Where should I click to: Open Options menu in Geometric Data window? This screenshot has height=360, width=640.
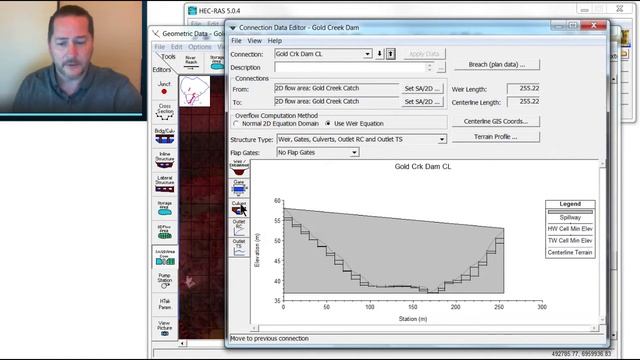coord(200,47)
